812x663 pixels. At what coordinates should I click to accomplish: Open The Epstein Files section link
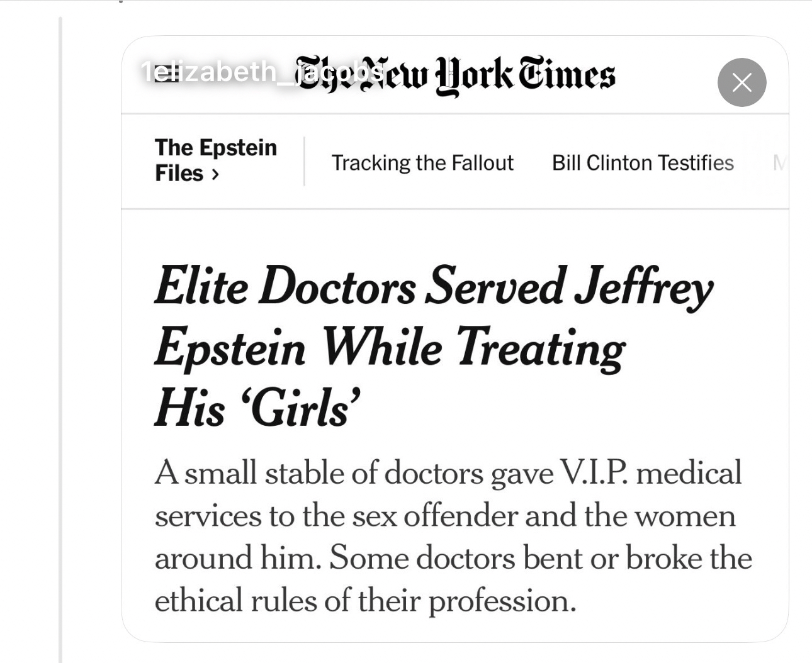(215, 160)
